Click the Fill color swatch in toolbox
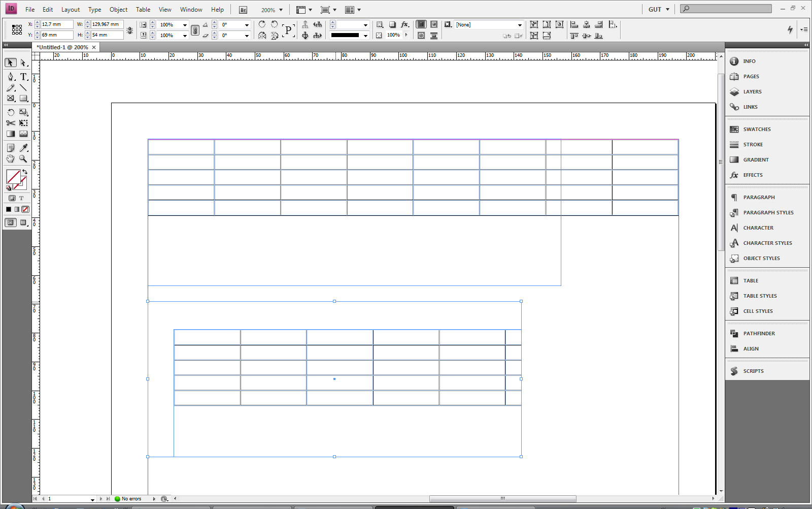The width and height of the screenshot is (812, 509). tap(12, 176)
